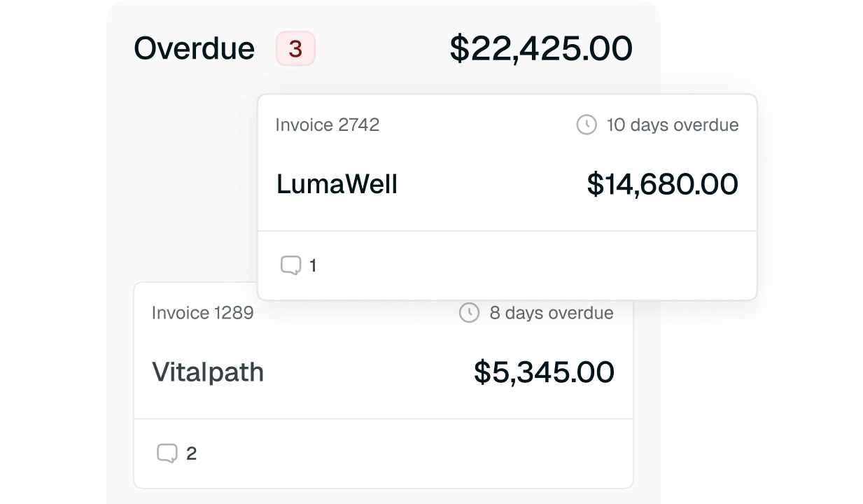Click the clock icon on the LumaWell invoice
The image size is (863, 504).
tap(587, 125)
